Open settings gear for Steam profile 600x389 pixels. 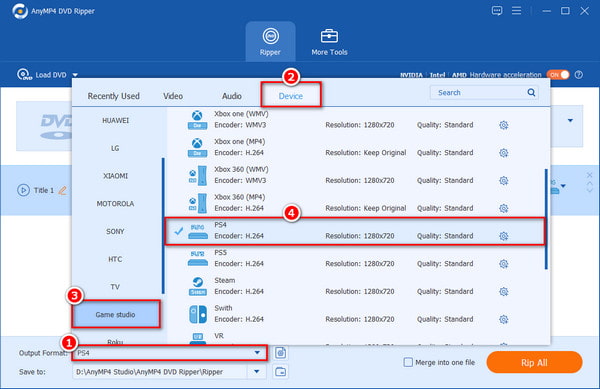click(504, 291)
